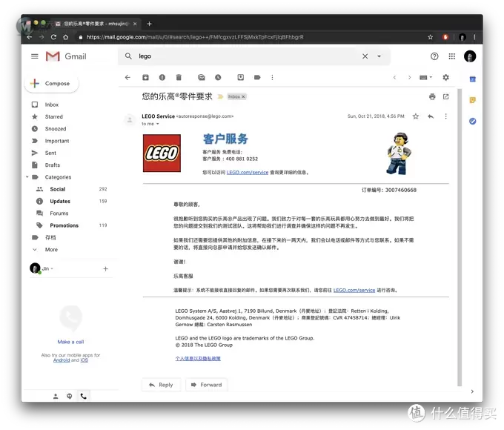The height and width of the screenshot is (430, 504).
Task: Go to older message arrow
Action: coord(409,78)
